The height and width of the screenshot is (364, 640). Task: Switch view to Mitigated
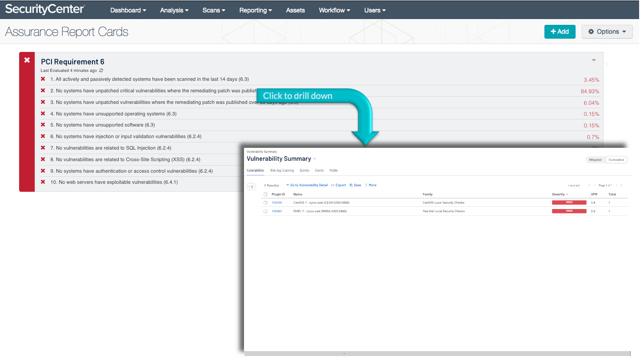(595, 160)
